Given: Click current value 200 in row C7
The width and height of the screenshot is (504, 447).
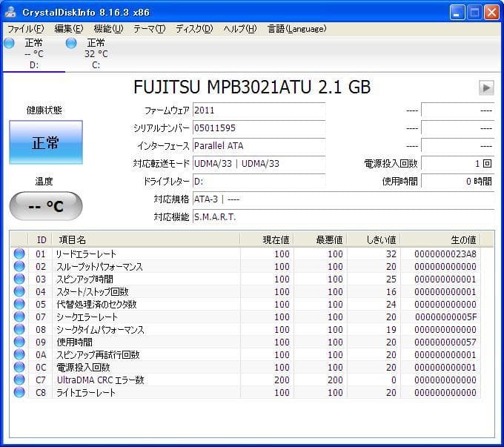Looking at the screenshot, I should tap(282, 380).
